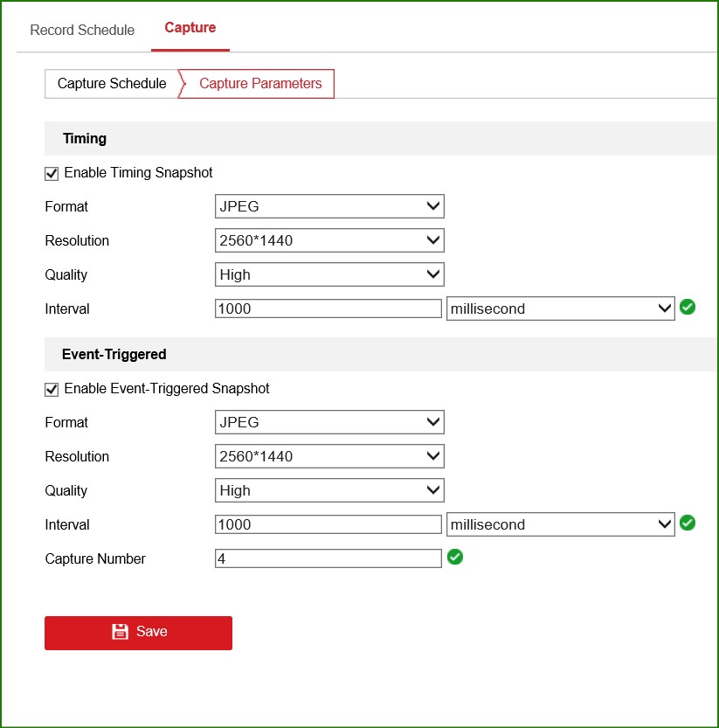Click the Capture Number input field
719x728 pixels.
328,558
